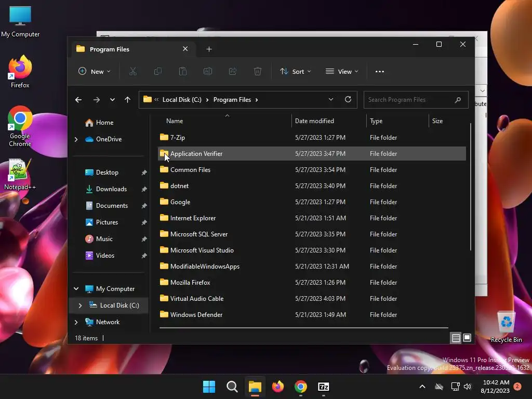Open the View dropdown

click(x=342, y=71)
